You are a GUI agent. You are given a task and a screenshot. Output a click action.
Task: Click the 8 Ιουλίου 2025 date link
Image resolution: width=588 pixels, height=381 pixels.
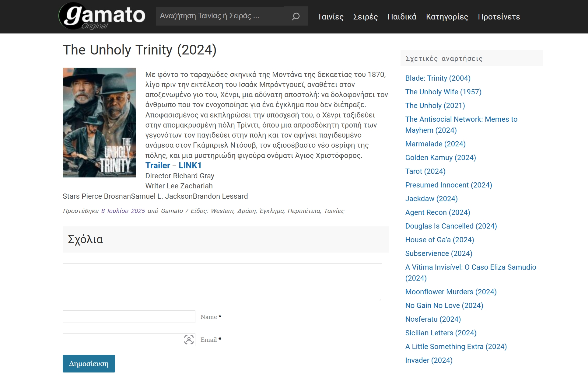coord(123,211)
